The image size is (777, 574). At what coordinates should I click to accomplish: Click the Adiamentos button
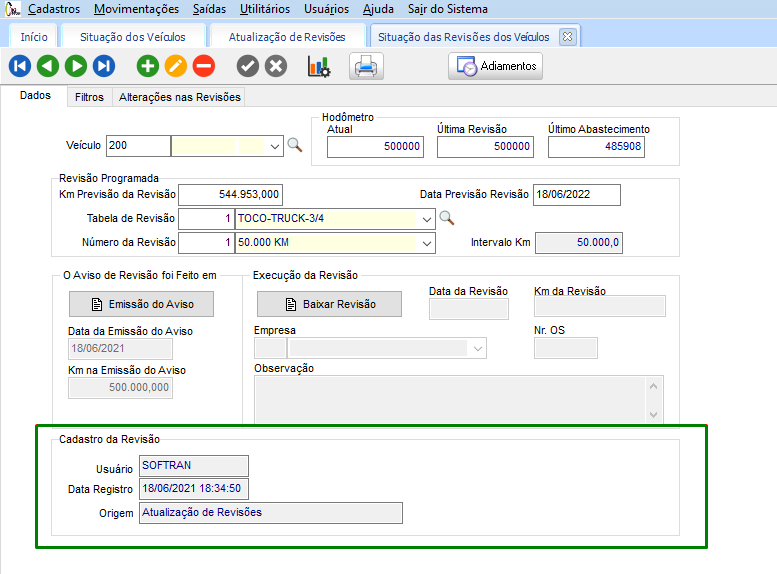pyautogui.click(x=496, y=66)
